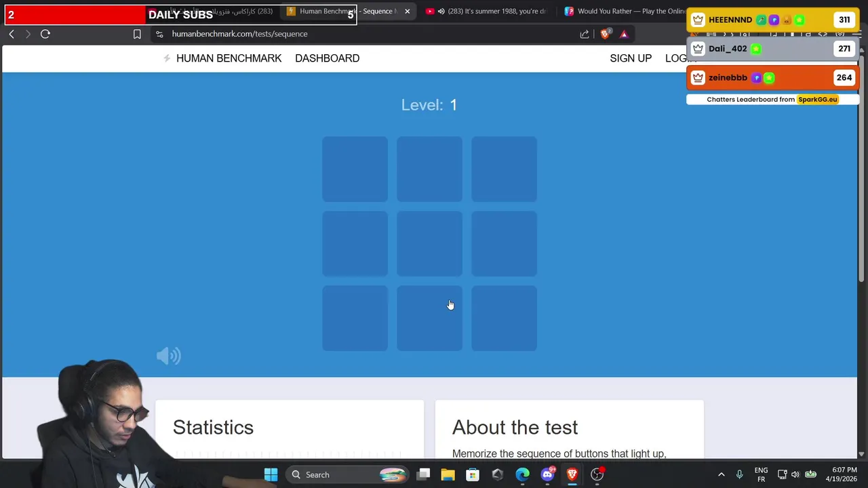Open the HUMAN BENCHMARK home link
868x488 pixels.
(x=229, y=58)
